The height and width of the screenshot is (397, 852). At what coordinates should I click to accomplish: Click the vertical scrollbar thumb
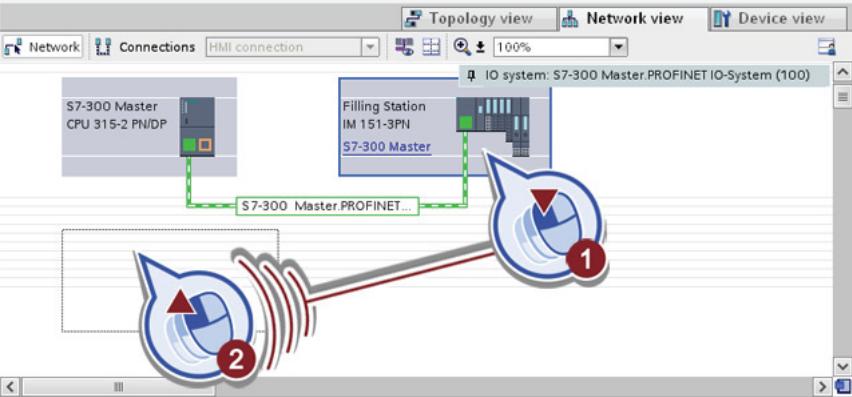click(x=843, y=97)
